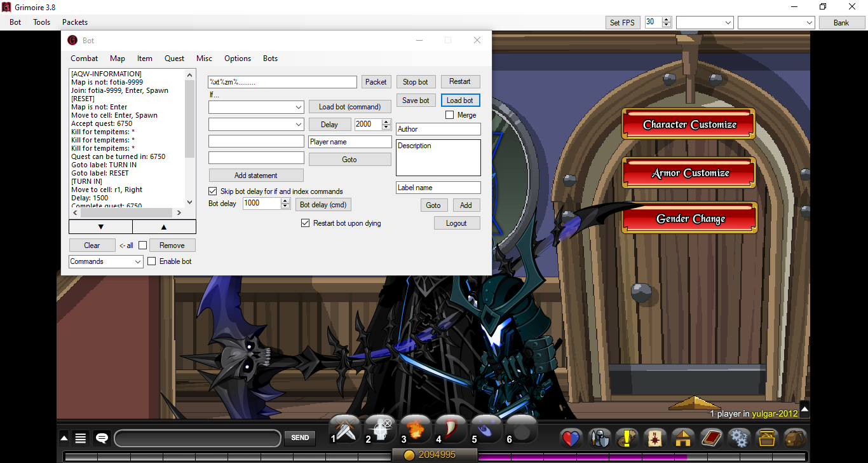This screenshot has width=868, height=463.
Task: Open the red spellbook icon
Action: tap(711, 438)
